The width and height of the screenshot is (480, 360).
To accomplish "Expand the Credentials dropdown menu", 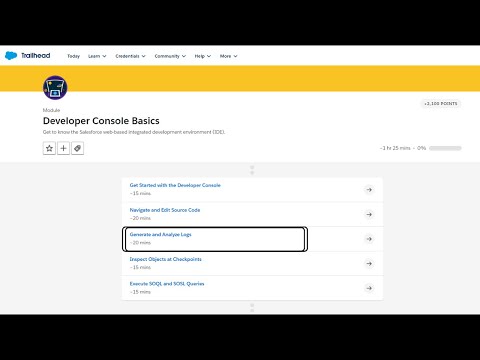I will (x=130, y=56).
